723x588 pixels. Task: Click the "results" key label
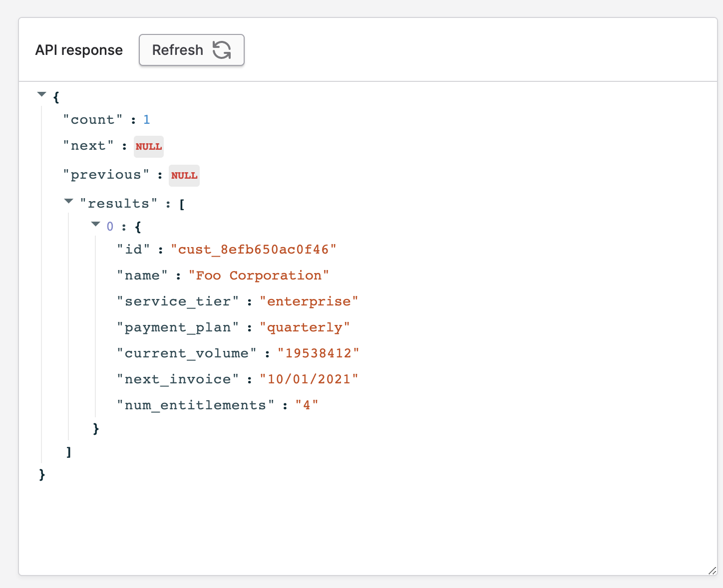tap(119, 204)
